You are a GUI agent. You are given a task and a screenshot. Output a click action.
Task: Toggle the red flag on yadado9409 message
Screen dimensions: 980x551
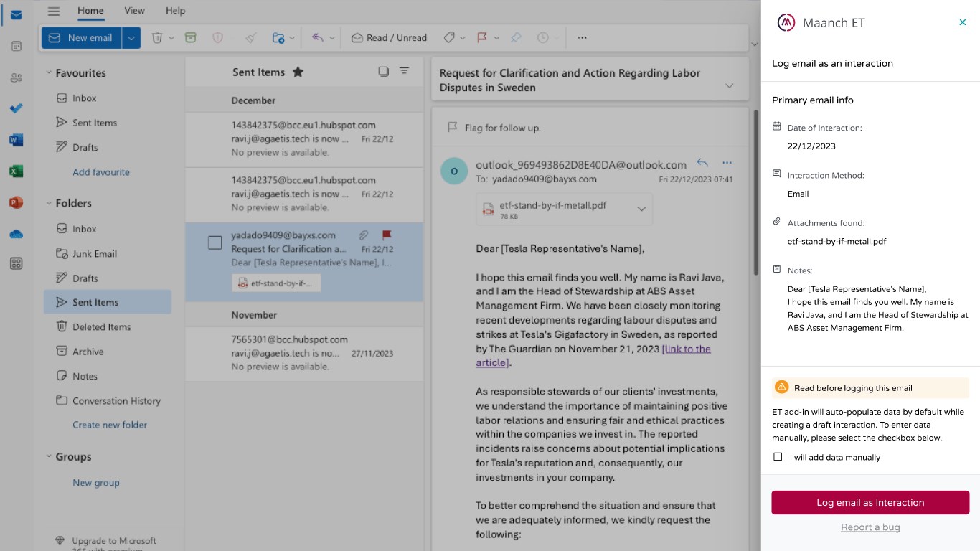(387, 235)
